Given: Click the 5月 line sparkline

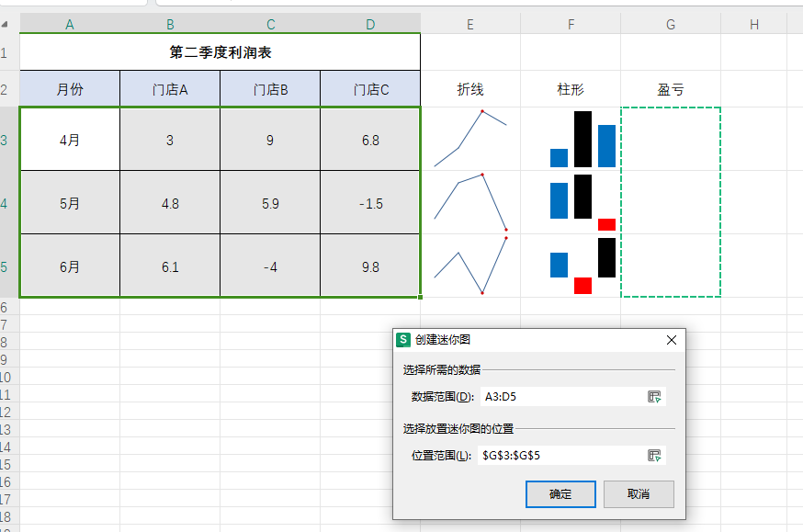Looking at the screenshot, I should (470, 202).
